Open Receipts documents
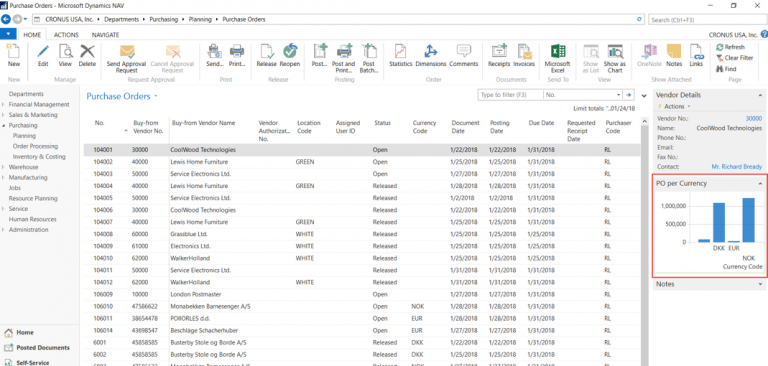The image size is (768, 366). (x=499, y=55)
